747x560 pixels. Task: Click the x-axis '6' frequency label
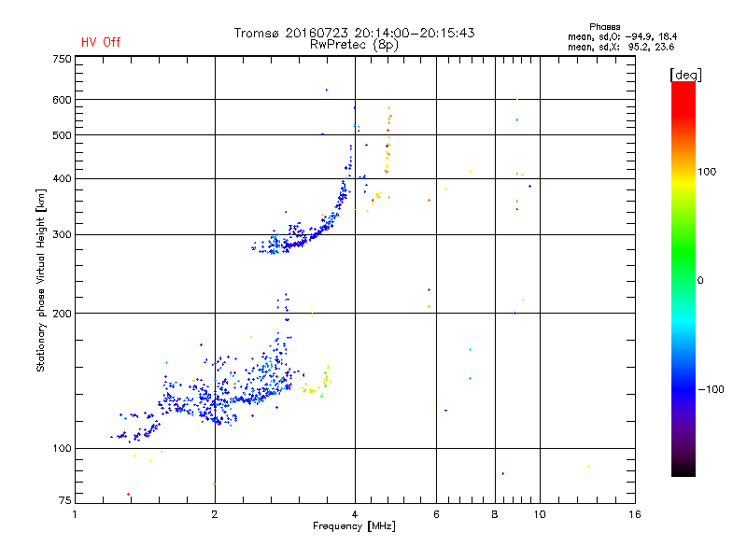point(436,514)
